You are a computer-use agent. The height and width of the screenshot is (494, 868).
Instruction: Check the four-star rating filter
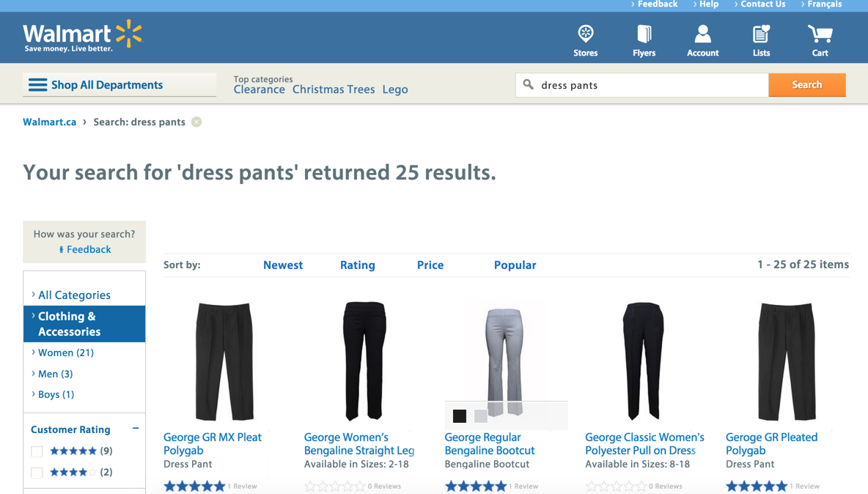coord(37,473)
